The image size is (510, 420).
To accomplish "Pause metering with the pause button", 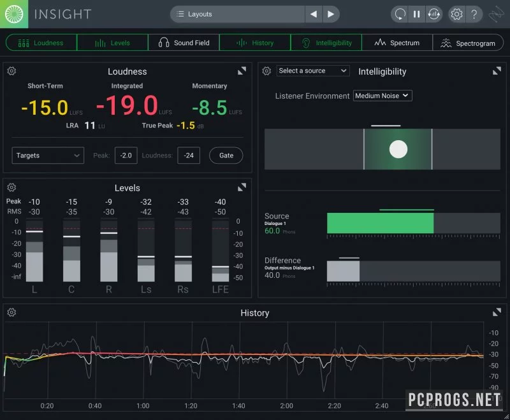I will click(x=417, y=14).
